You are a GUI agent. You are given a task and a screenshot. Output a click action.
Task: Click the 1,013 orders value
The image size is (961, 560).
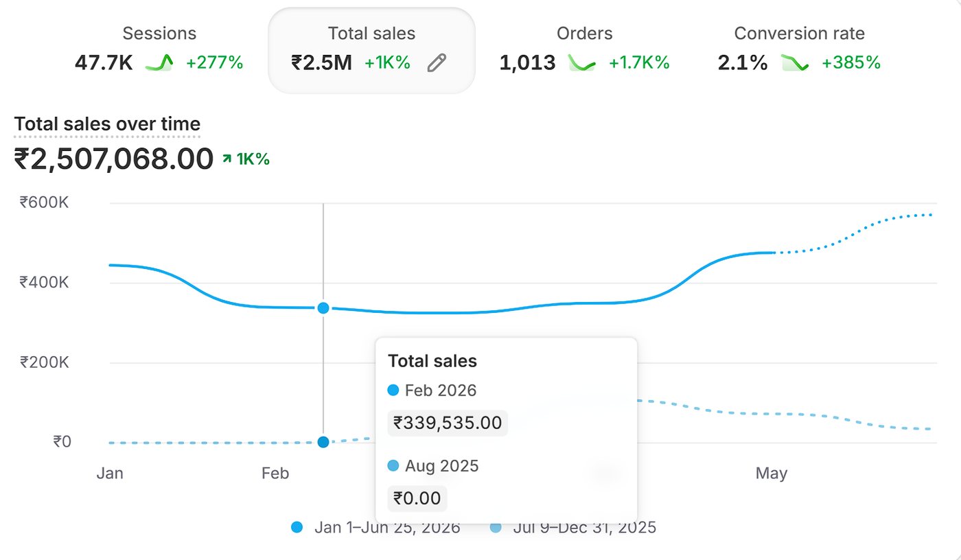point(527,63)
